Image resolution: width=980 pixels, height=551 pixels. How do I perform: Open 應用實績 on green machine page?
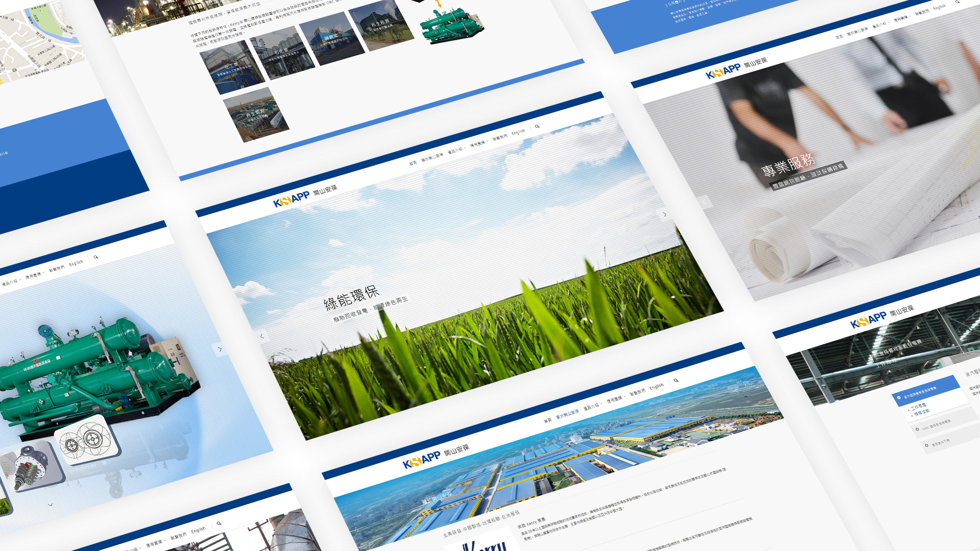(x=33, y=276)
